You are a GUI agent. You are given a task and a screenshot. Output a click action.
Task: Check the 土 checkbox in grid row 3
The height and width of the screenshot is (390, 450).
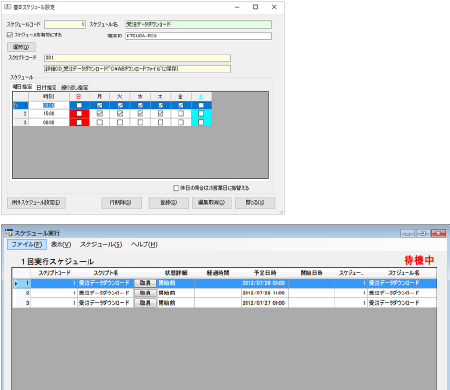coord(201,122)
